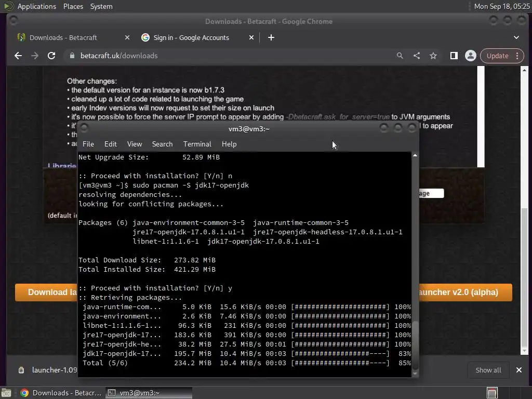532x399 pixels.
Task: Open the terminal Help menu
Action: 229,144
